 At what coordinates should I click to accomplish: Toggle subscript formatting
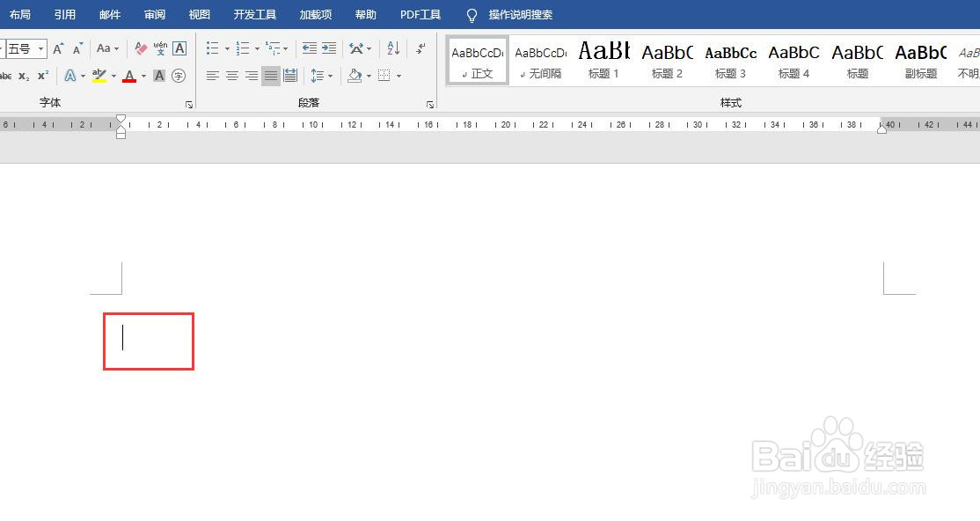coord(24,76)
